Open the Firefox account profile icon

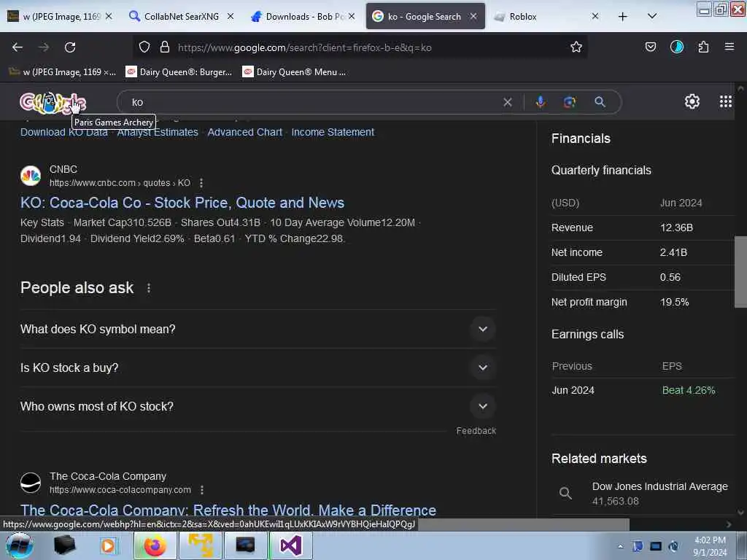pyautogui.click(x=676, y=47)
